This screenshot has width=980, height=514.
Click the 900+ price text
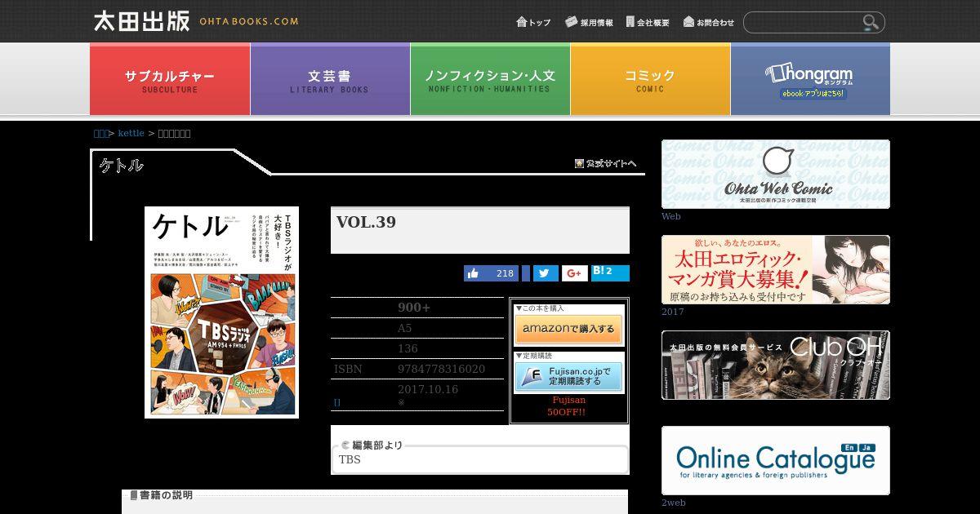[x=414, y=307]
